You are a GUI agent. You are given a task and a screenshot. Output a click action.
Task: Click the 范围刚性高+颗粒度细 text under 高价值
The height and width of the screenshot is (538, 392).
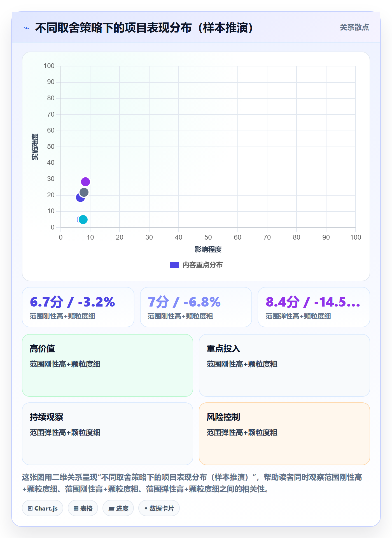(x=65, y=364)
